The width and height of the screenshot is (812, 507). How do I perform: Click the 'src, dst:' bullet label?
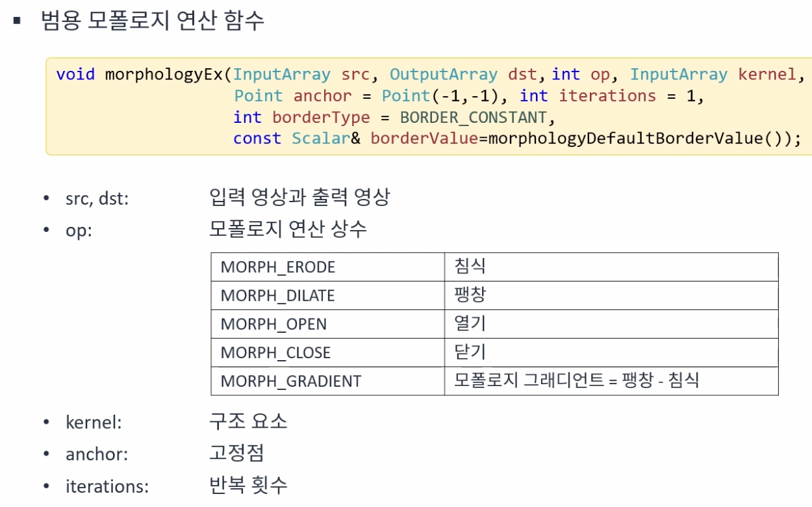97,199
